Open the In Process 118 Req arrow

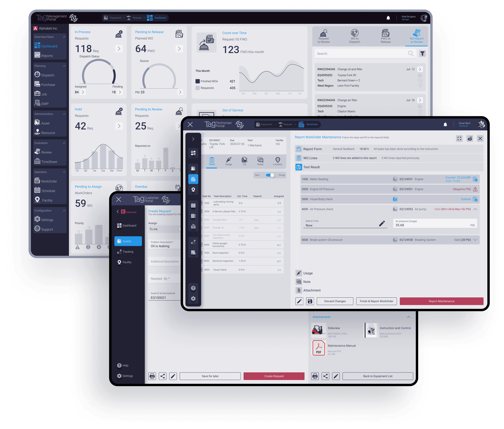point(119,49)
